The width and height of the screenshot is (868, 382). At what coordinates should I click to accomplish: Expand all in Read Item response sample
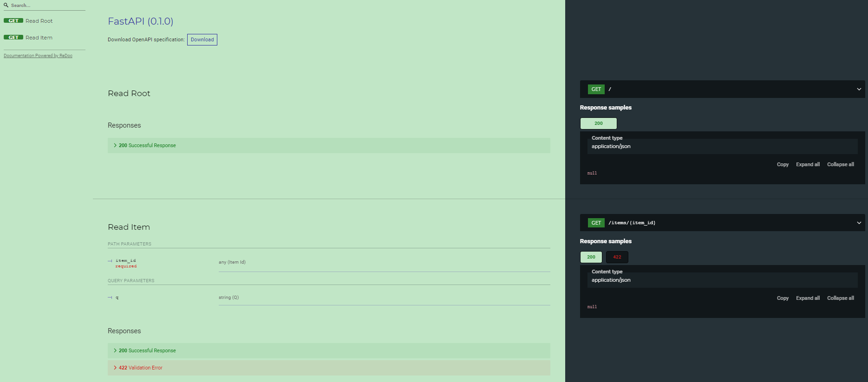tap(808, 298)
